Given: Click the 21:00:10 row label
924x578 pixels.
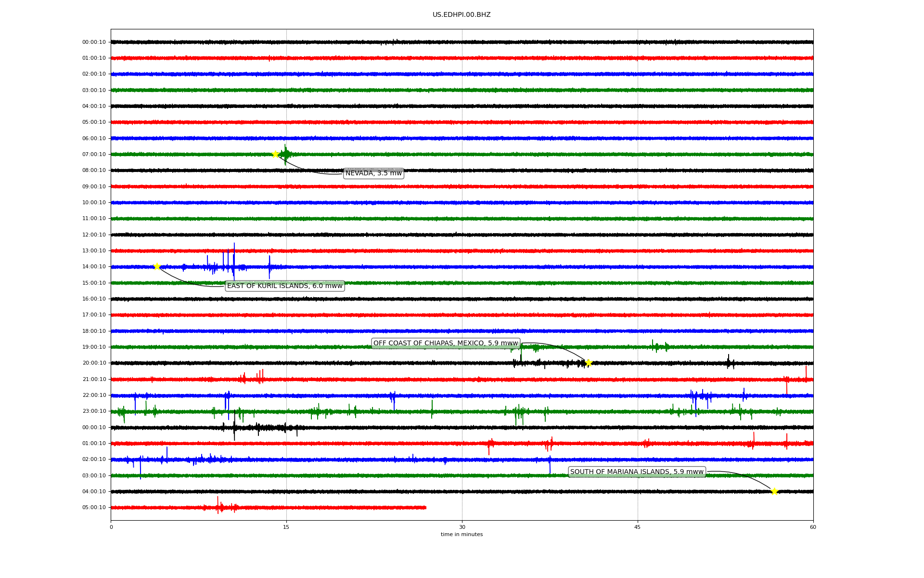Looking at the screenshot, I should (94, 379).
